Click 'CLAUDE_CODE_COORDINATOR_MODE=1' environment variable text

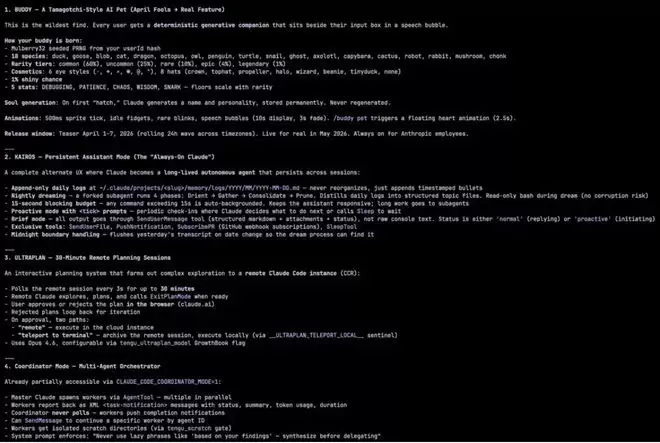click(x=168, y=382)
